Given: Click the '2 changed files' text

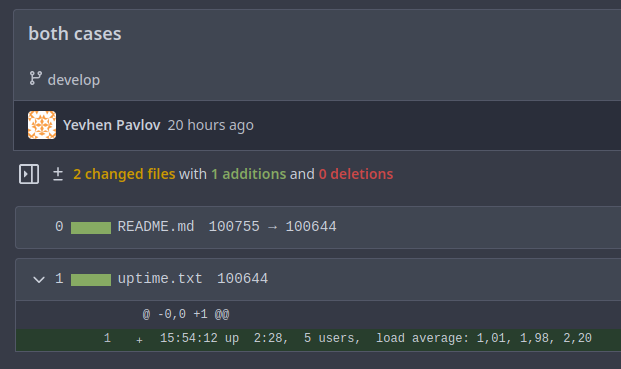Looking at the screenshot, I should click(x=124, y=174).
